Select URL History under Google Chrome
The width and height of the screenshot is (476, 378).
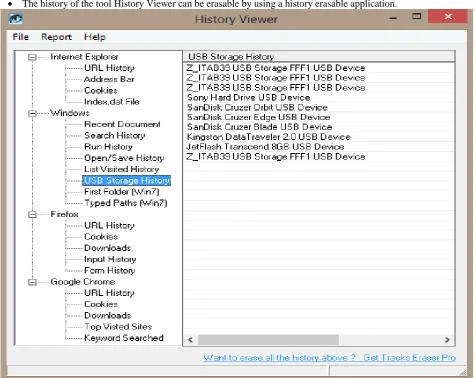[109, 293]
